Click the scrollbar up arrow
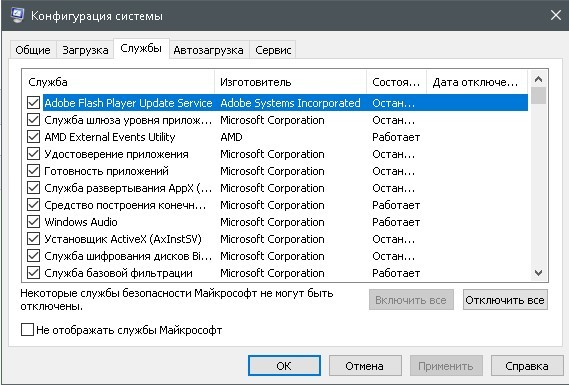569x385 pixels. point(539,79)
